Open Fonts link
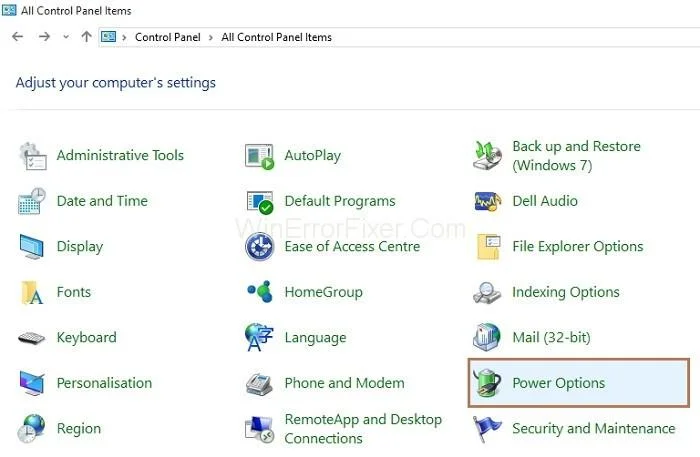 point(74,292)
